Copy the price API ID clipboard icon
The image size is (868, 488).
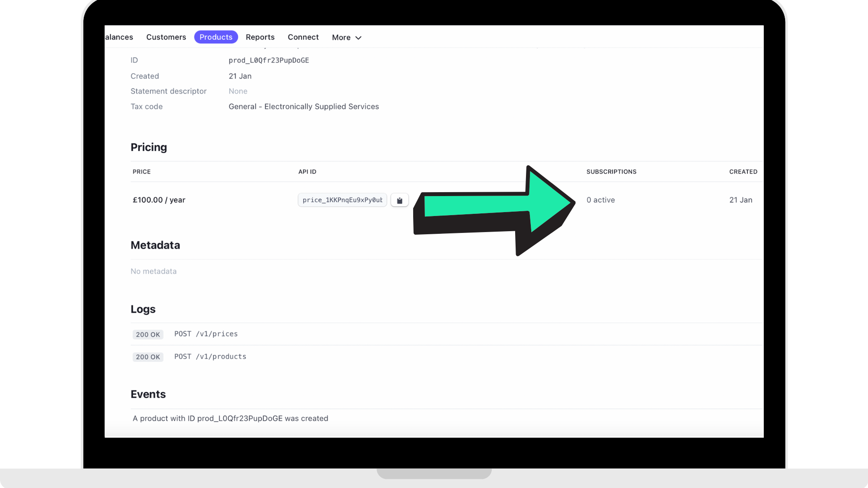tap(399, 200)
